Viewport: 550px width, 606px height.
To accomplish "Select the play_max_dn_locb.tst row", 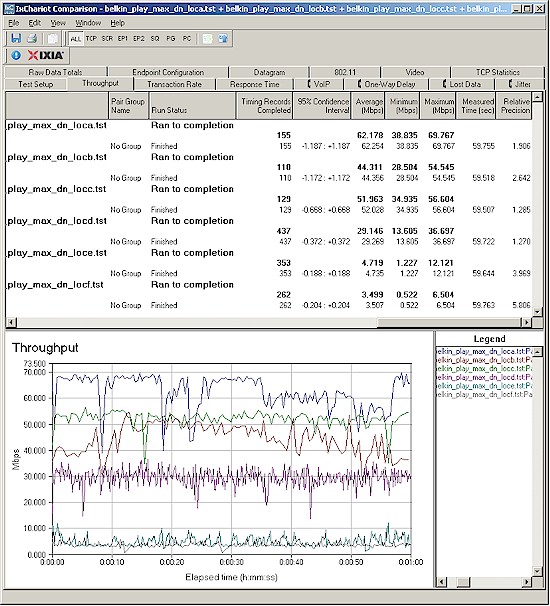I will tap(269, 157).
